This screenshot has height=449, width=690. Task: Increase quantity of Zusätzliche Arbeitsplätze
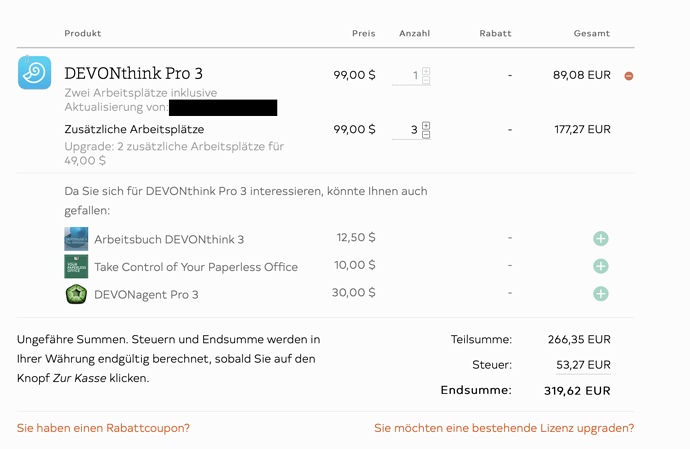(426, 125)
